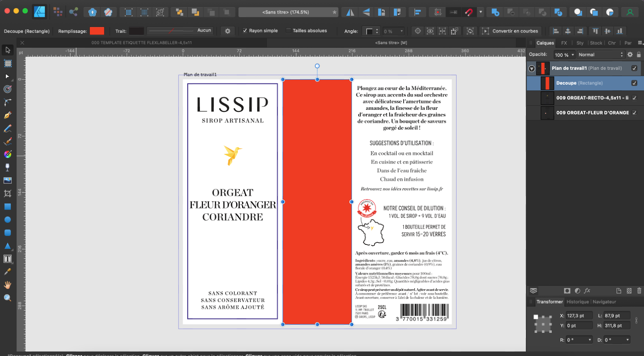Enable Tailles absolues checkbox
This screenshot has width=644, height=356.
point(288,31)
